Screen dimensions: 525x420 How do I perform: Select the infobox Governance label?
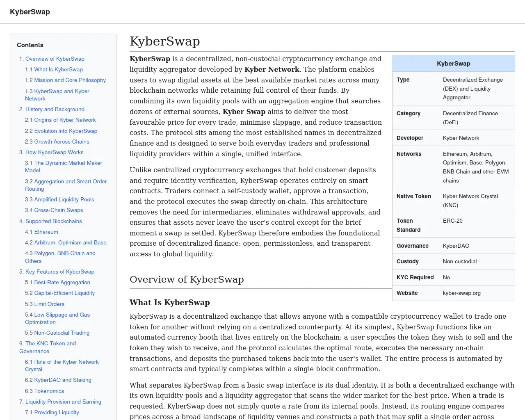[413, 246]
